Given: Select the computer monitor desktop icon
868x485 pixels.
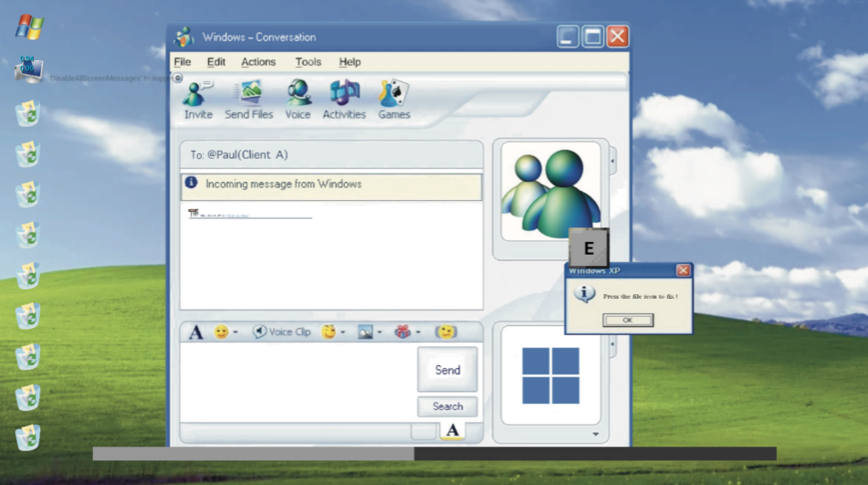Looking at the screenshot, I should coord(27,69).
